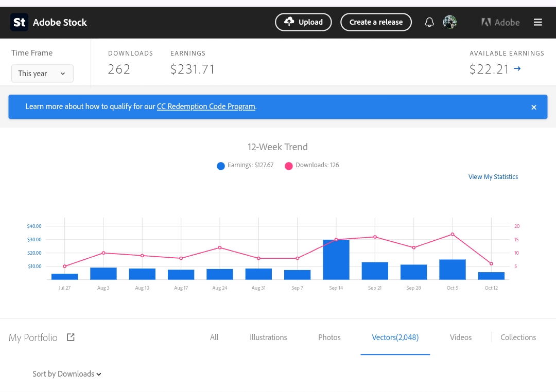The image size is (556, 392).
Task: Click the available earnings arrow
Action: [517, 68]
